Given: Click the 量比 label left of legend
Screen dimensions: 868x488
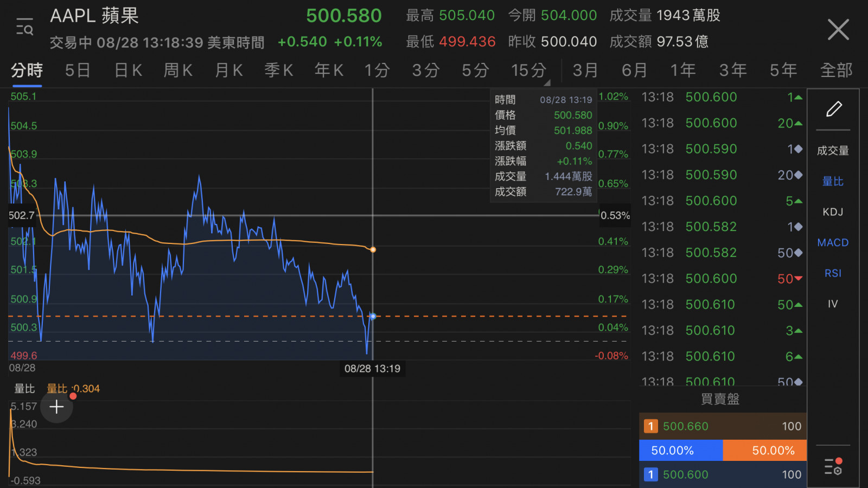Looking at the screenshot, I should click(24, 389).
